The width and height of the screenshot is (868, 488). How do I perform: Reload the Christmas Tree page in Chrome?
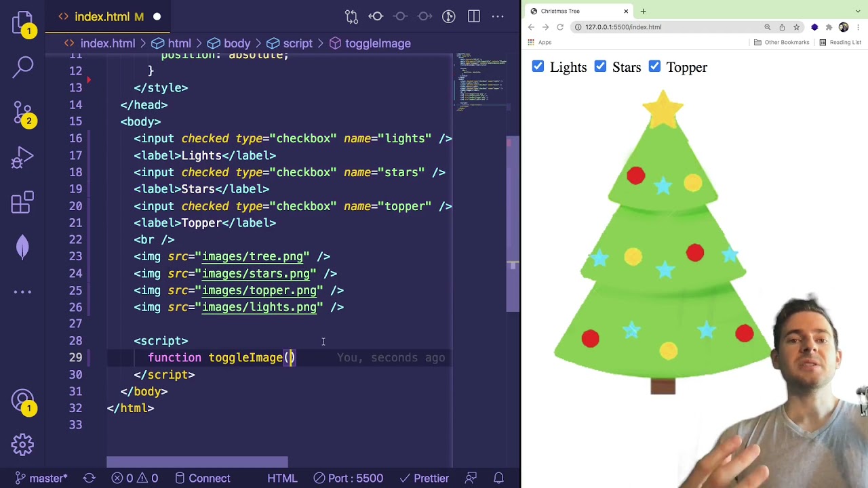point(560,27)
